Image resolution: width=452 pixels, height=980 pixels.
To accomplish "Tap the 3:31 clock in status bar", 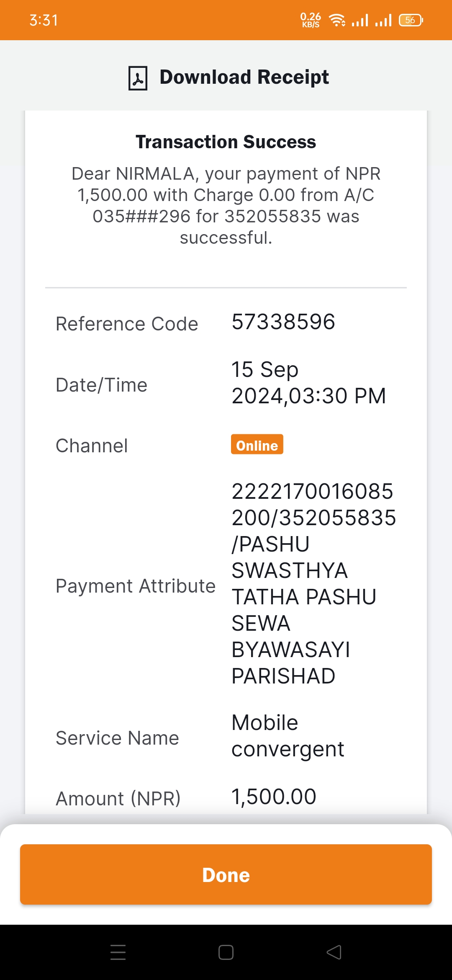I will pos(44,20).
